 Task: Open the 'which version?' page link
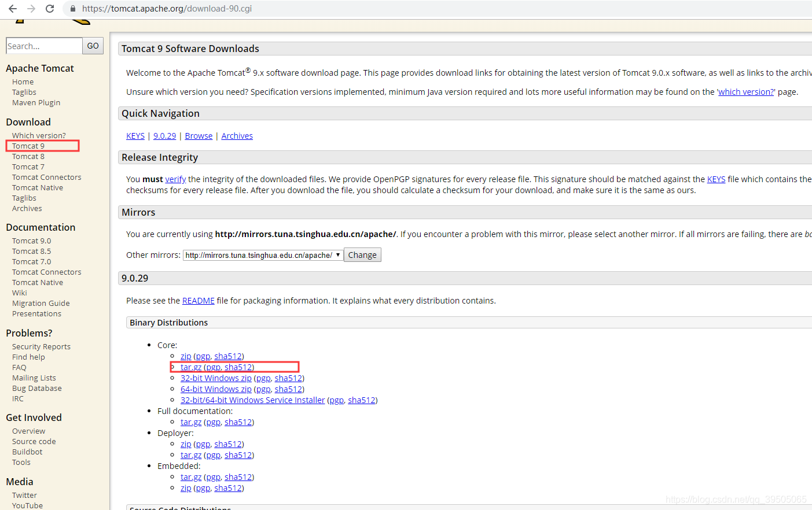746,92
